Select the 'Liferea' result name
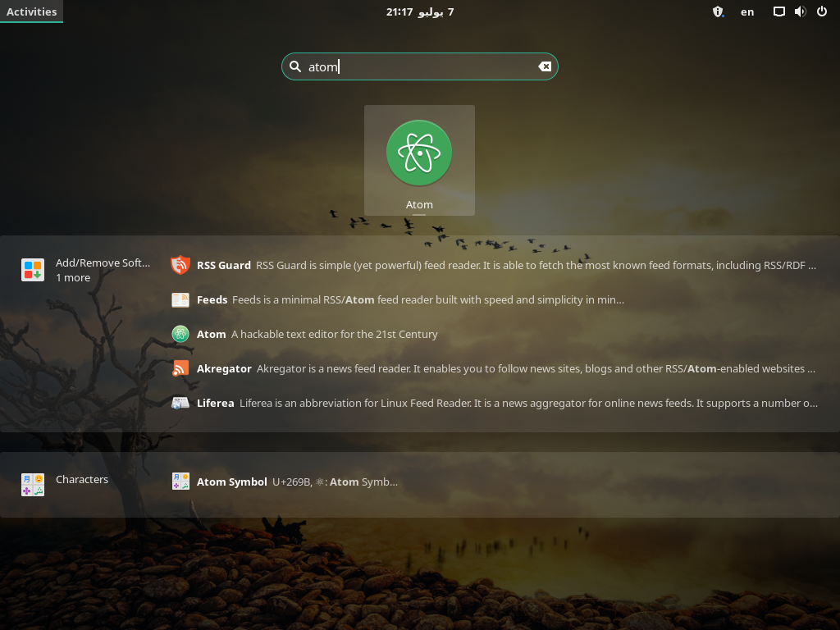Image resolution: width=840 pixels, height=630 pixels. (216, 404)
